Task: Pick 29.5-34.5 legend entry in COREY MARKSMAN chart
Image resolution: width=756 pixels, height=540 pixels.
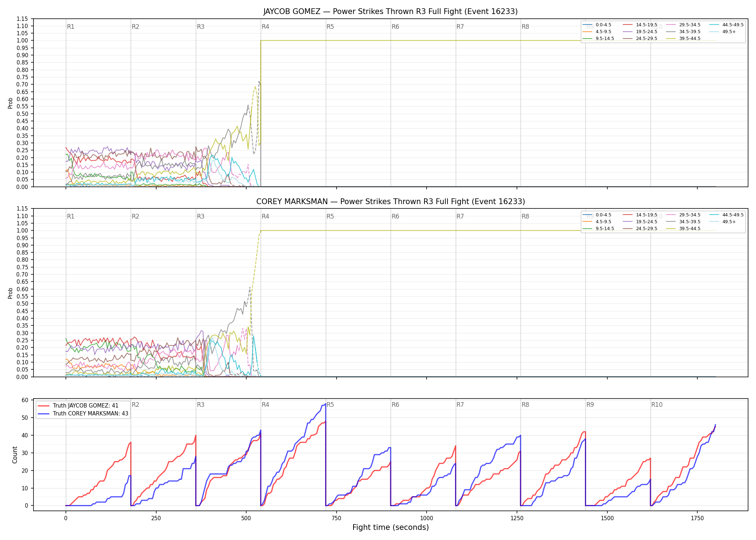Action: (683, 215)
